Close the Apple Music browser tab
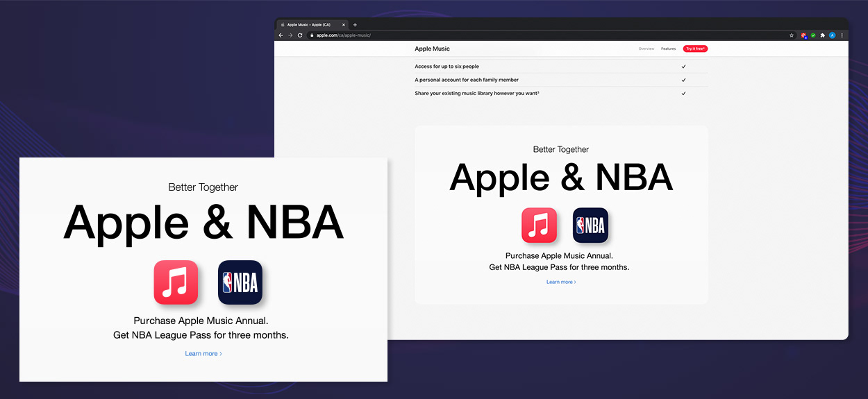 pyautogui.click(x=343, y=25)
